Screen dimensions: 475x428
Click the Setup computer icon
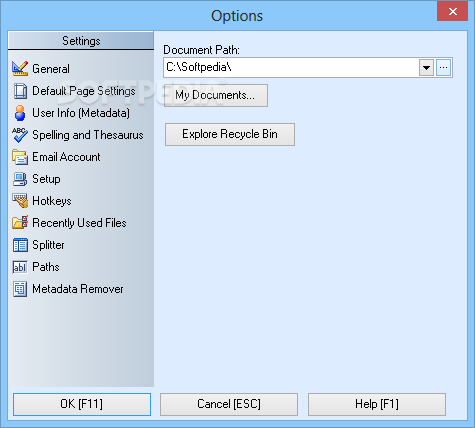[x=20, y=179]
